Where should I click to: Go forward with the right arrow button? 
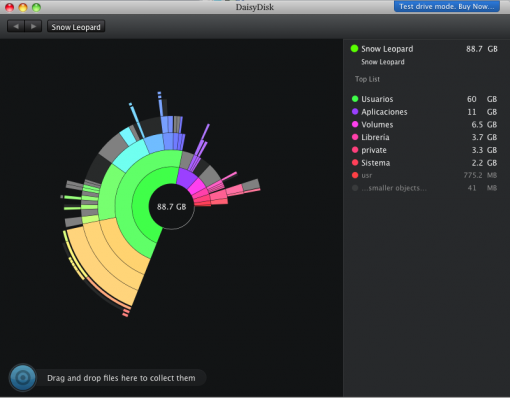[x=33, y=26]
